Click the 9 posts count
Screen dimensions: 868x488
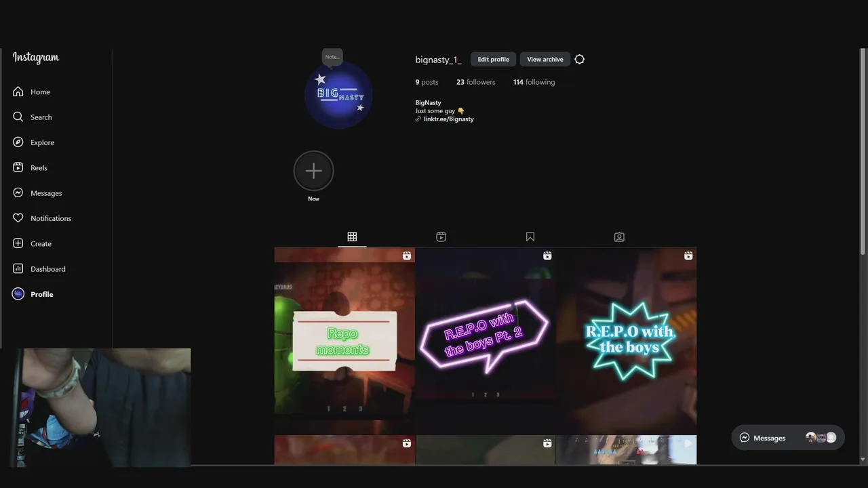[427, 82]
